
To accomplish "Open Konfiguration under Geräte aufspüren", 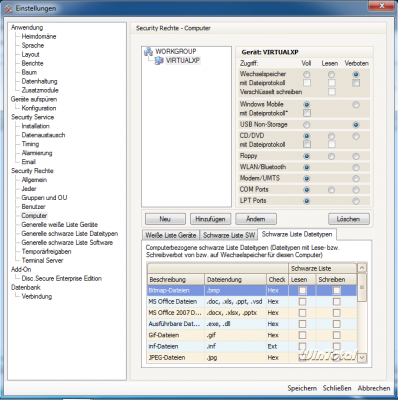I will pos(39,108).
